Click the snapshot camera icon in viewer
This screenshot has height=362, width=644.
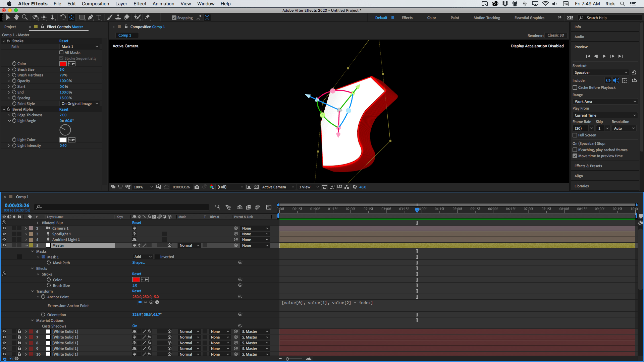(197, 187)
